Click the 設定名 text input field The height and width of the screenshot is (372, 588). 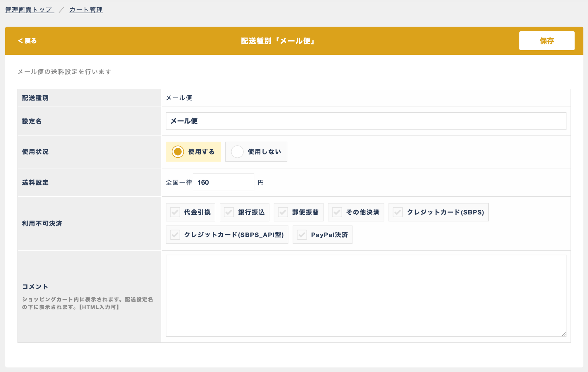click(366, 121)
